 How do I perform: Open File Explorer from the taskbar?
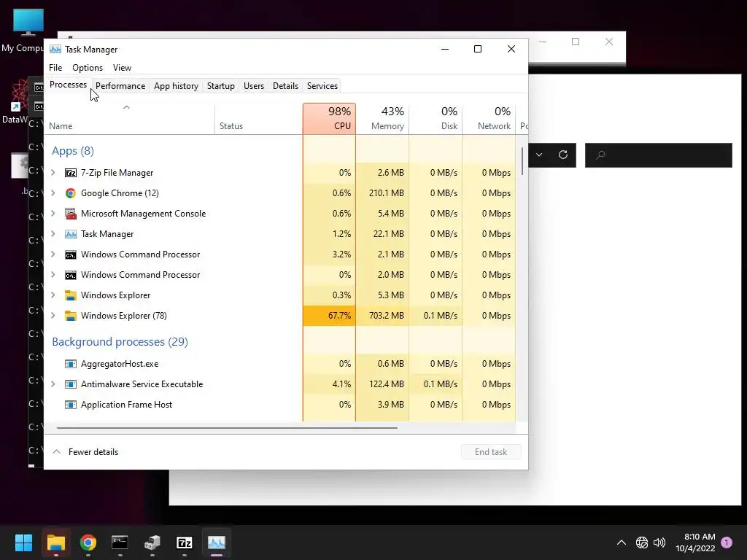pos(55,542)
